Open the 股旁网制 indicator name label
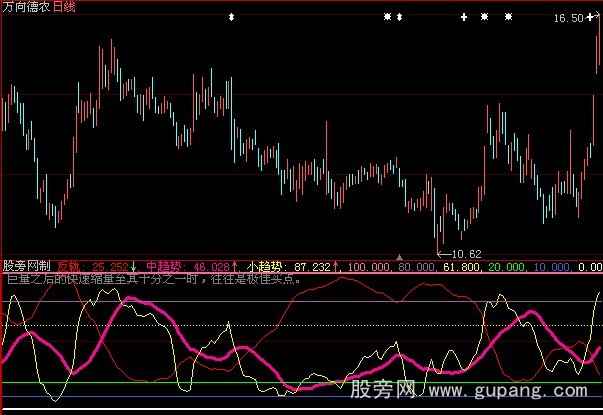This screenshot has height=415, width=603. (x=27, y=268)
